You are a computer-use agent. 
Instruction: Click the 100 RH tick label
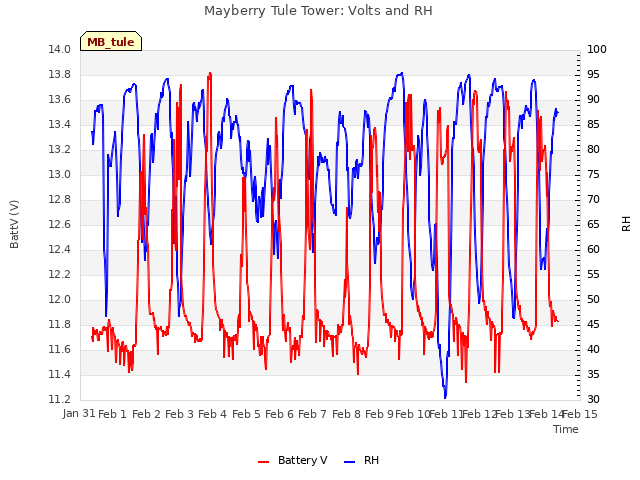[597, 50]
